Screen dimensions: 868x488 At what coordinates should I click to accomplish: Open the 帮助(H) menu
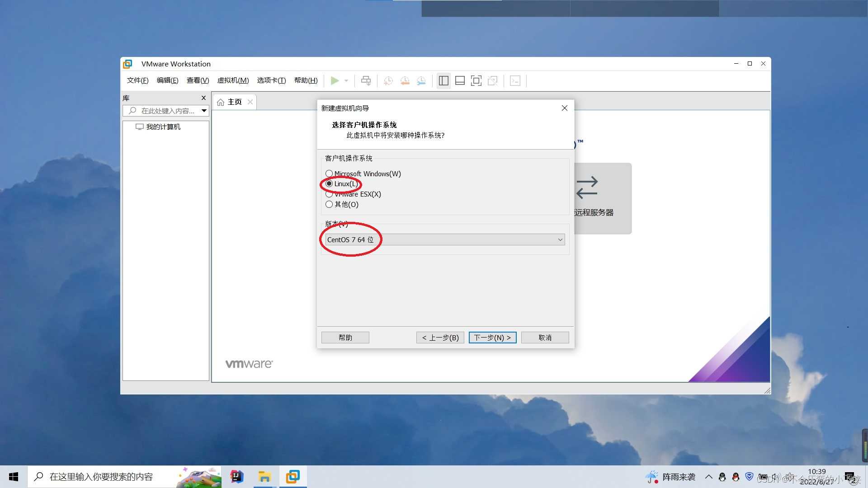[x=306, y=80]
